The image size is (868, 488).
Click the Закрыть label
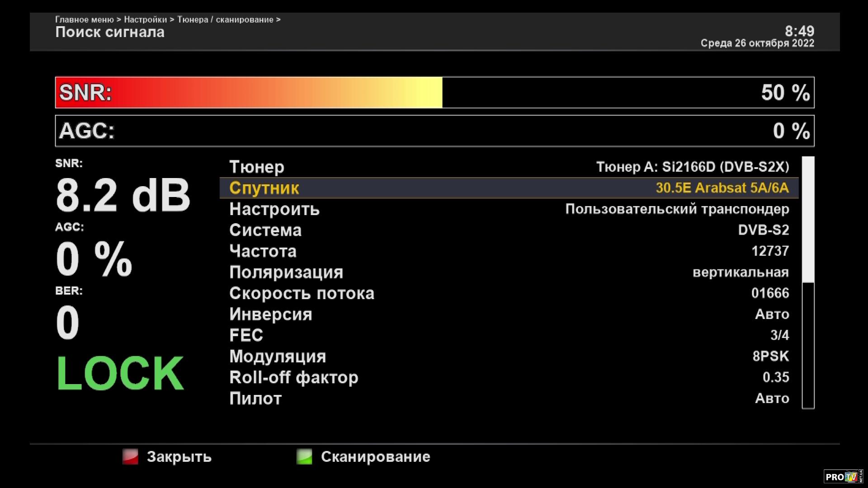(179, 457)
